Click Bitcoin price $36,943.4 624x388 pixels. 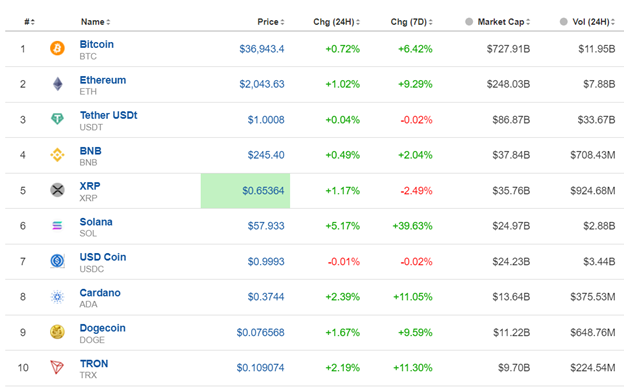(x=261, y=49)
